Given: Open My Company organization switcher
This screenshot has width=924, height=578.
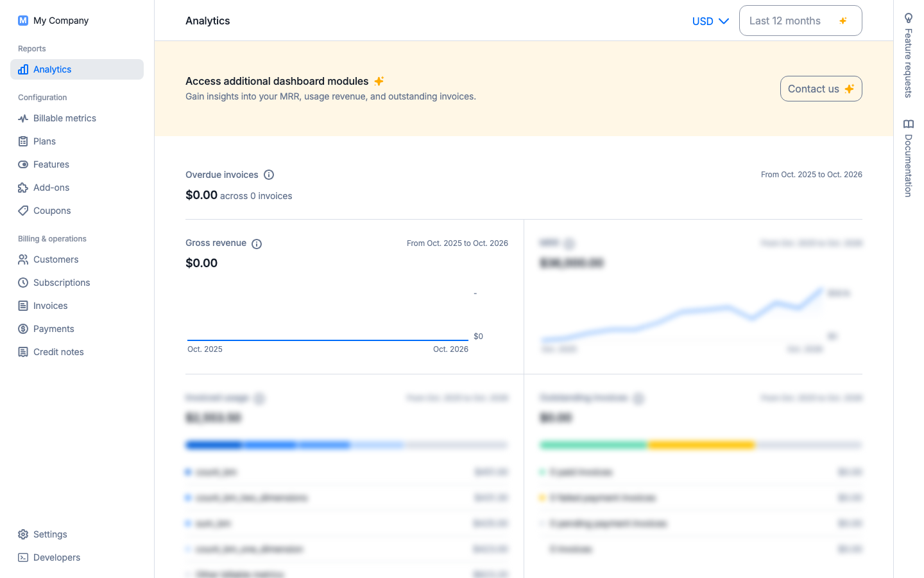Looking at the screenshot, I should 54,21.
